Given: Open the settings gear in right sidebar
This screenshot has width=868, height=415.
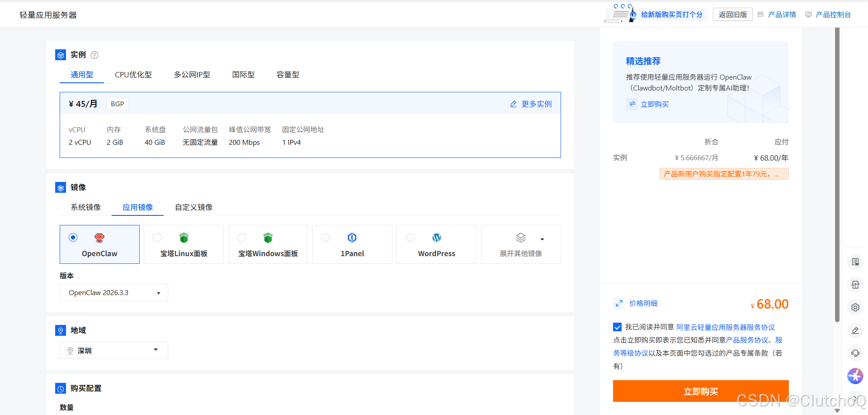Looking at the screenshot, I should [855, 307].
